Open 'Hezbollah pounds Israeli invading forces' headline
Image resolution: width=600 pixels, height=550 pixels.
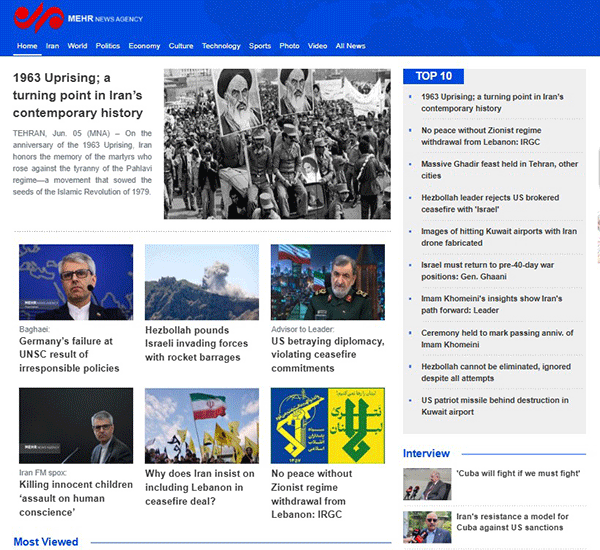point(197,344)
